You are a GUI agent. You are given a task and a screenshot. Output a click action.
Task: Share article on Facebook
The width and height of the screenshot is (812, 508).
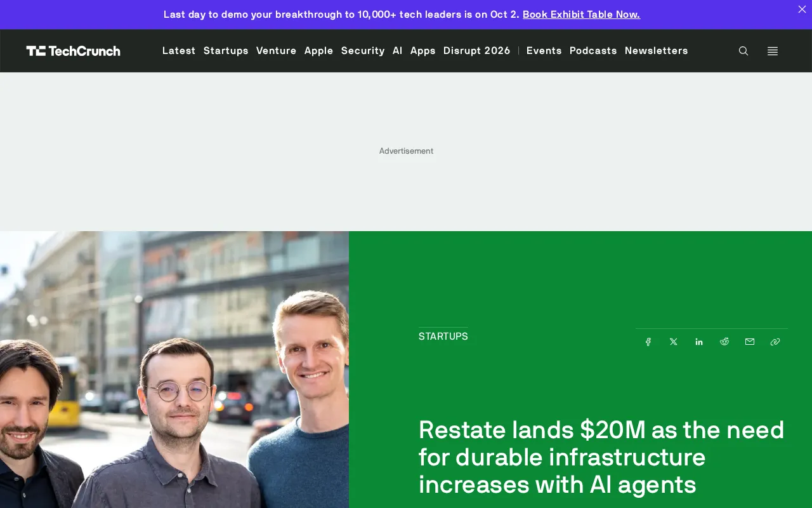pos(648,342)
